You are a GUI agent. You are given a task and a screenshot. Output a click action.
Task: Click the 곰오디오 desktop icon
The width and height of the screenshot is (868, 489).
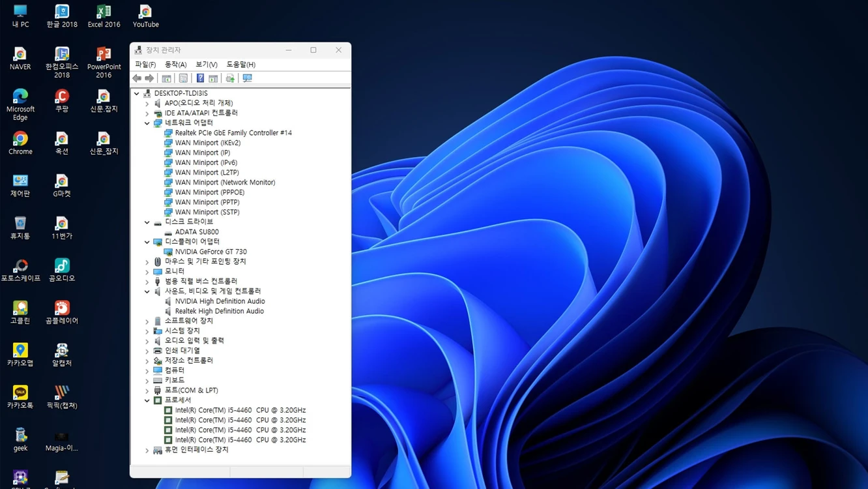[x=62, y=271]
